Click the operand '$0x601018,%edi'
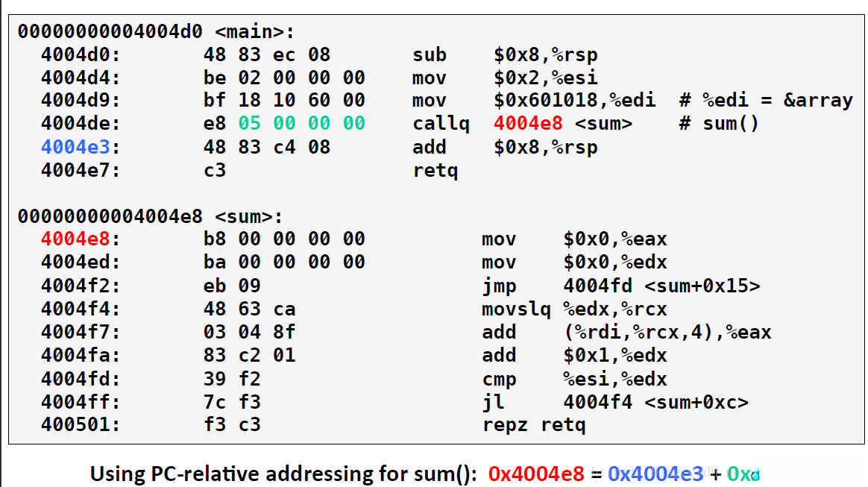 click(x=575, y=100)
